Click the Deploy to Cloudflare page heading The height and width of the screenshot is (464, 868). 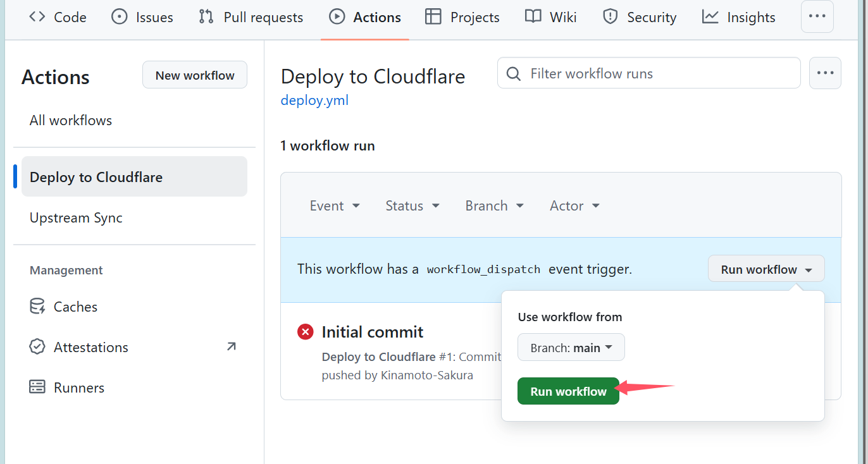click(373, 76)
